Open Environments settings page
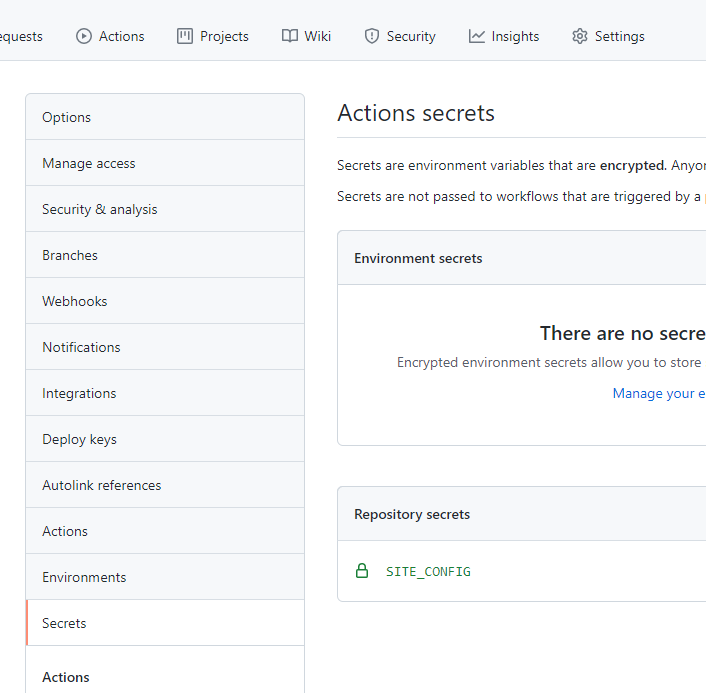The image size is (706, 693). point(165,577)
